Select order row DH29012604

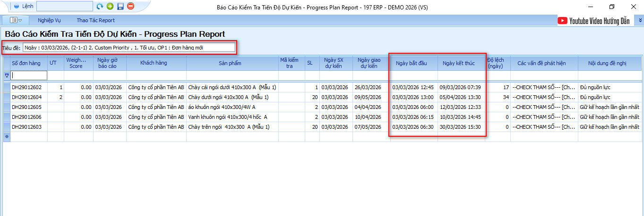26,97
